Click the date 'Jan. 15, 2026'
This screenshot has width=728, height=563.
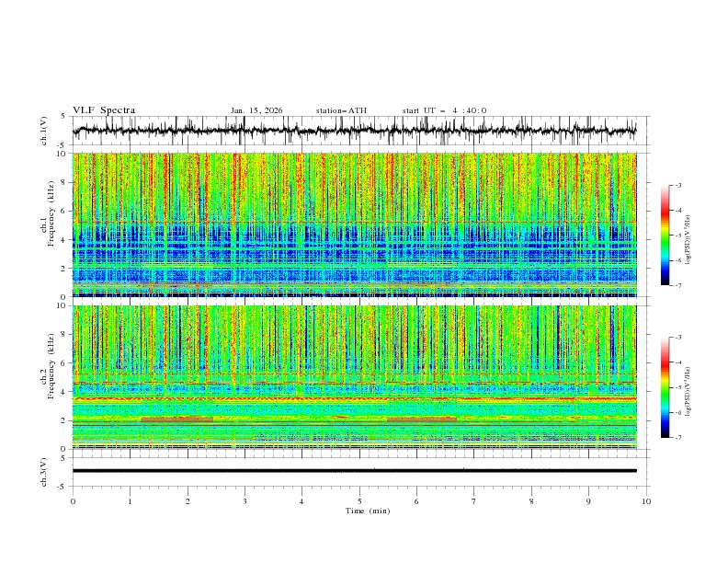(256, 110)
